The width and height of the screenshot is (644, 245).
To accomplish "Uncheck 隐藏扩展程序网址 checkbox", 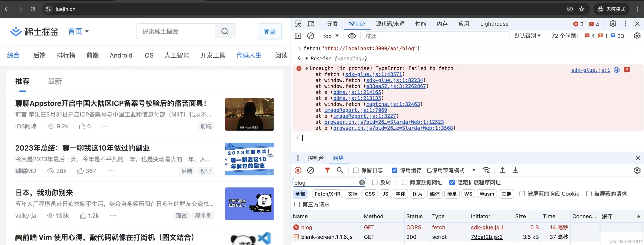I will (x=452, y=183).
